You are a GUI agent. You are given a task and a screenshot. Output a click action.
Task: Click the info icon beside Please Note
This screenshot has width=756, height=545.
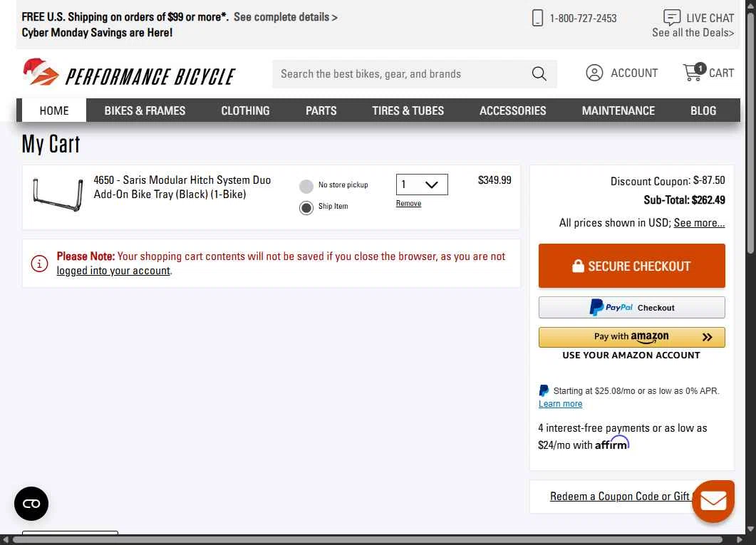(x=39, y=263)
